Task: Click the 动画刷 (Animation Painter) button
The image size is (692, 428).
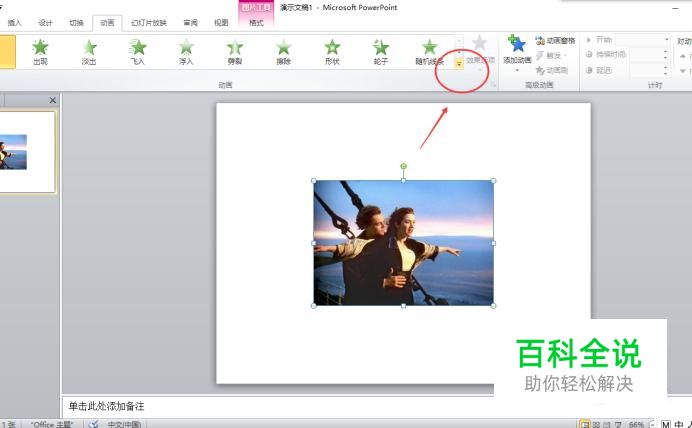Action: click(x=552, y=70)
